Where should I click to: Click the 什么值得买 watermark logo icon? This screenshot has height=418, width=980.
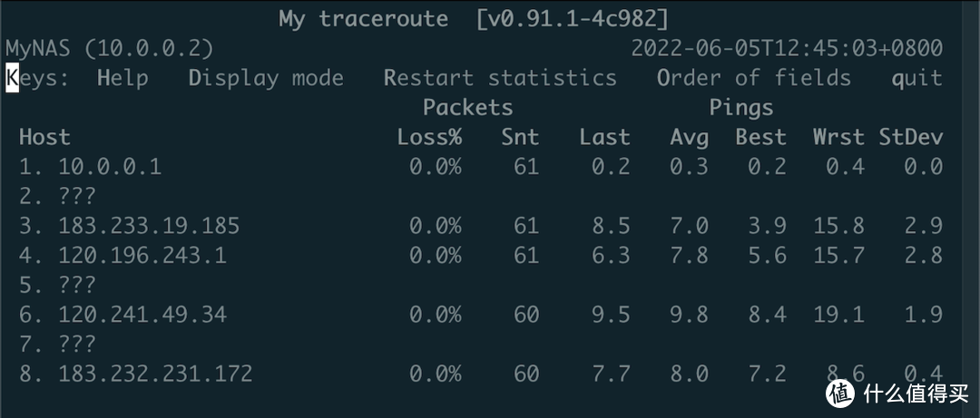pyautogui.click(x=840, y=393)
